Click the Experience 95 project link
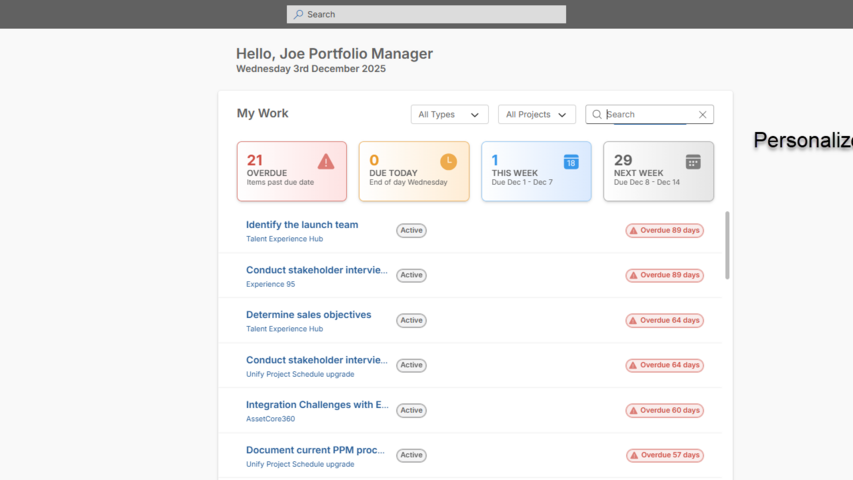 click(270, 284)
